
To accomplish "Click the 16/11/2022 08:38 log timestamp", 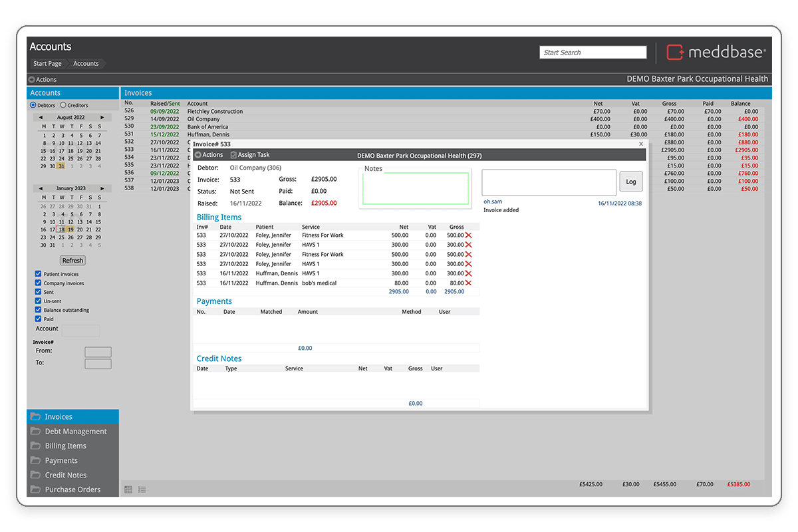I will 620,203.
